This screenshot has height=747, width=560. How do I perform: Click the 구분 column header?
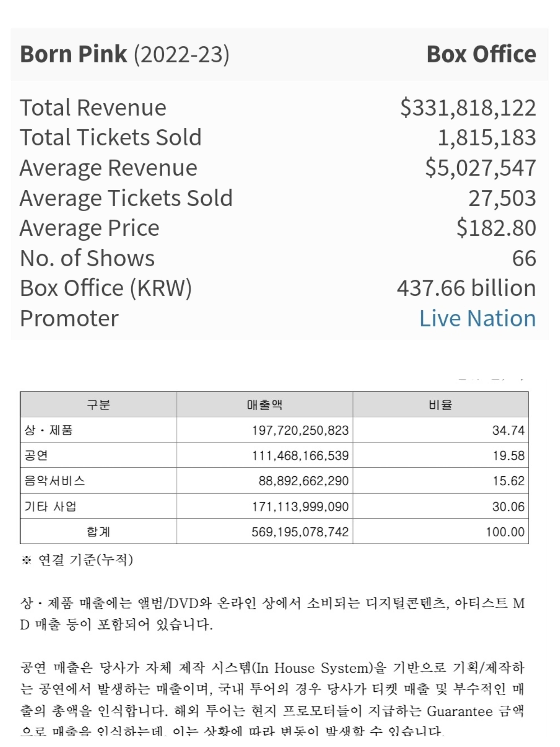coord(98,404)
